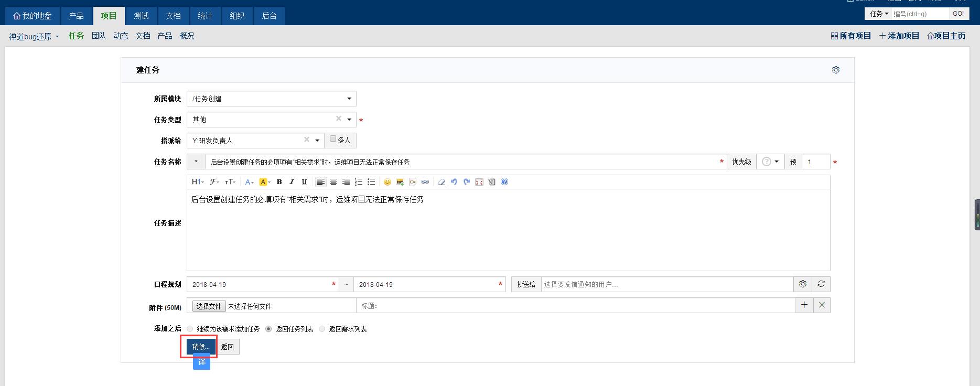
Task: Focus the 抄送给 user selection field
Action: [x=667, y=284]
